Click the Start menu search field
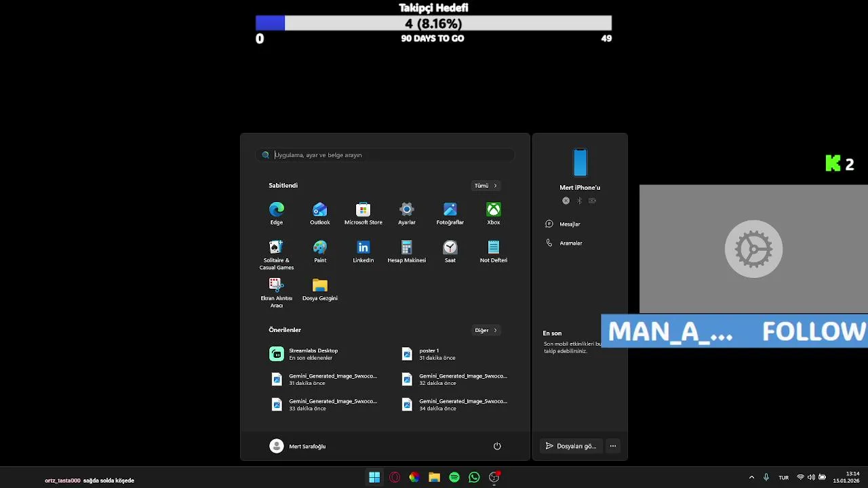868x488 pixels. pyautogui.click(x=385, y=155)
